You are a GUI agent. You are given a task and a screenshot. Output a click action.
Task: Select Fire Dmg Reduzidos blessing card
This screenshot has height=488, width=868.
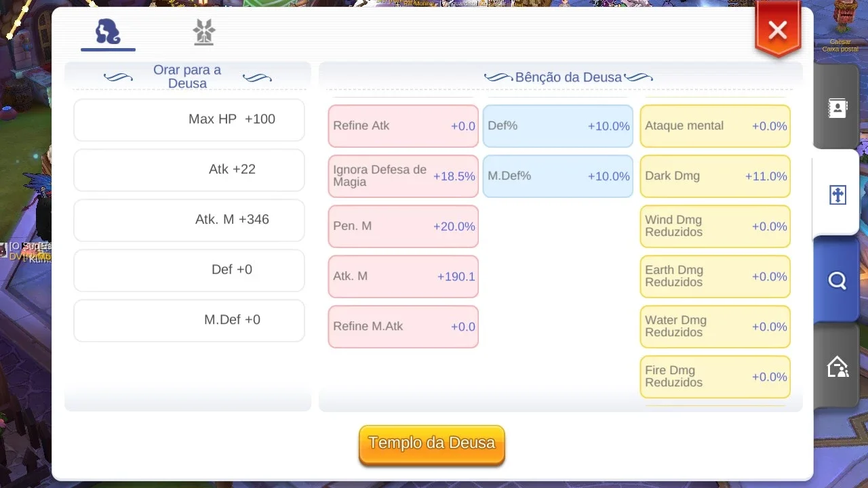[715, 377]
